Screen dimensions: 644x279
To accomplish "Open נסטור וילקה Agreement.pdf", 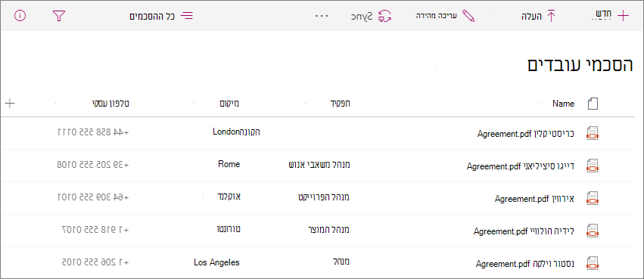I will coord(525,263).
